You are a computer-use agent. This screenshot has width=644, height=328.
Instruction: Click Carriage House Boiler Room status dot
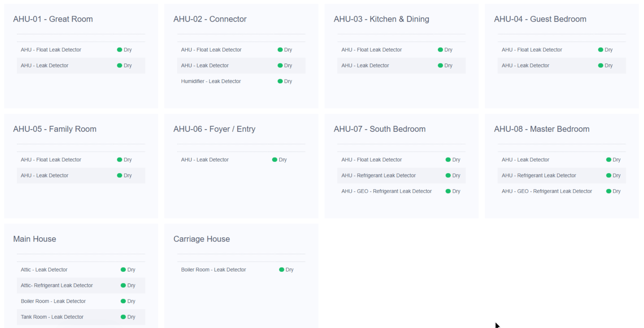(x=281, y=270)
